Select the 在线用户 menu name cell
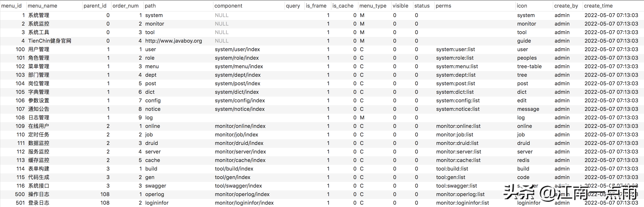This screenshot has height=207, width=644. click(39, 126)
